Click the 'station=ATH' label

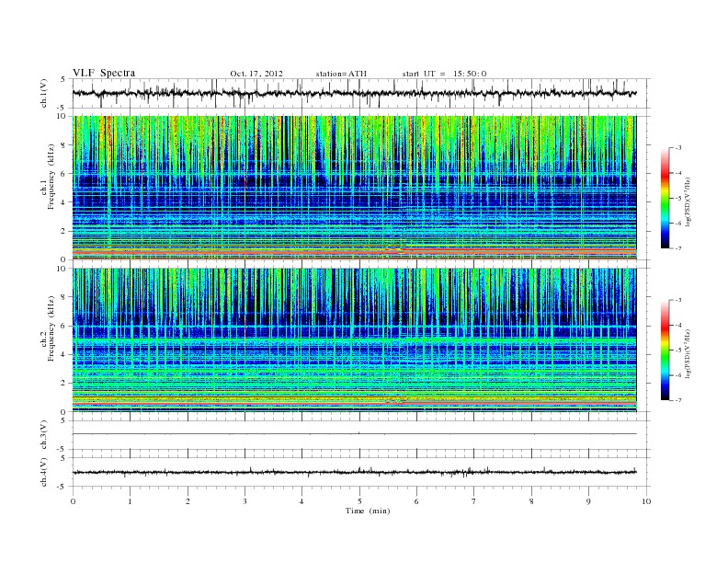point(341,74)
